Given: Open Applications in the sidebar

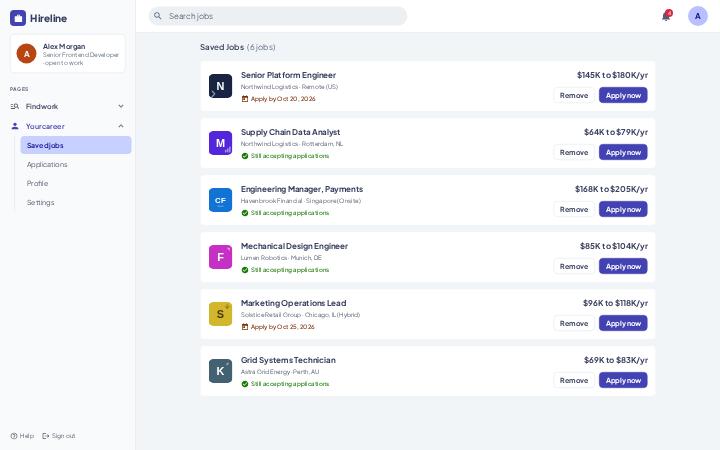Looking at the screenshot, I should pos(76,164).
